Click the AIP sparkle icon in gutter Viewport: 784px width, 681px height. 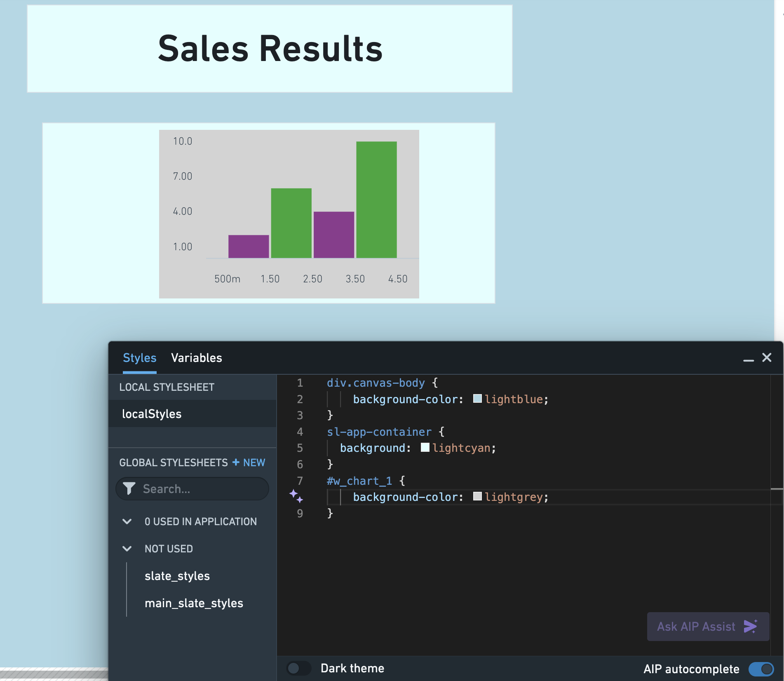296,496
